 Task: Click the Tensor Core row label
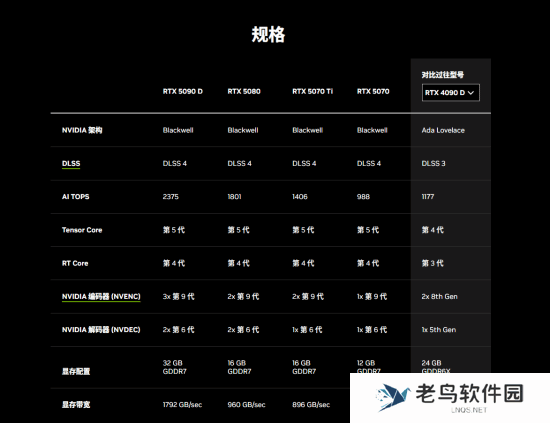point(82,230)
